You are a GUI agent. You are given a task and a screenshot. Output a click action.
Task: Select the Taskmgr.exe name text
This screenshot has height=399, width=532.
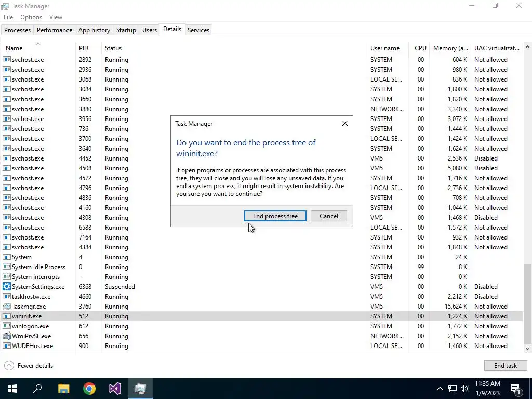[x=29, y=307]
